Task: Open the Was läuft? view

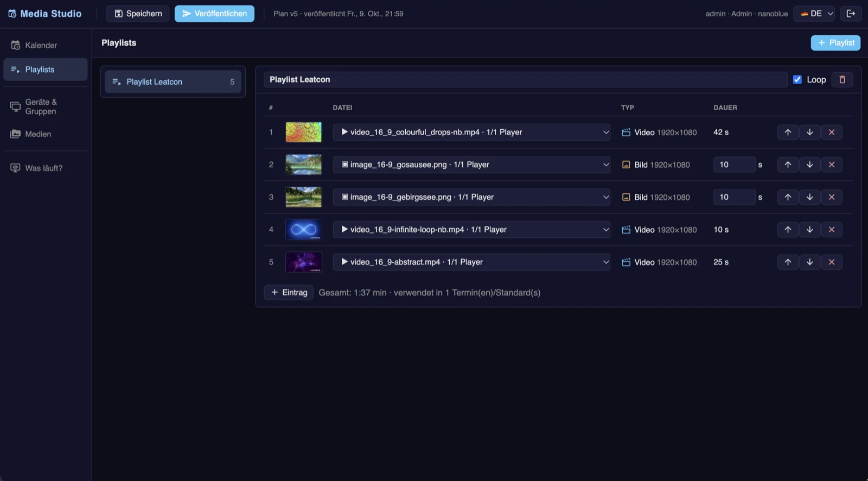Action: 46,168
